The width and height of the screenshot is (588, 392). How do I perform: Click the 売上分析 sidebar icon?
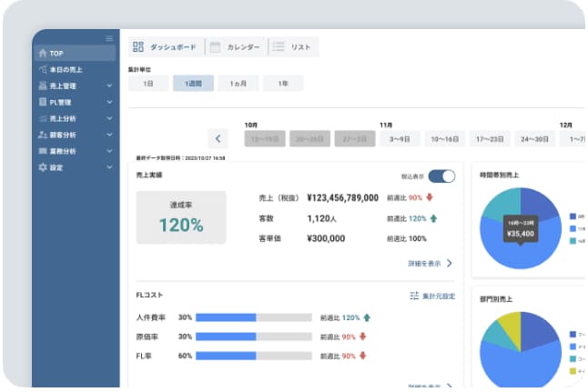(x=43, y=118)
